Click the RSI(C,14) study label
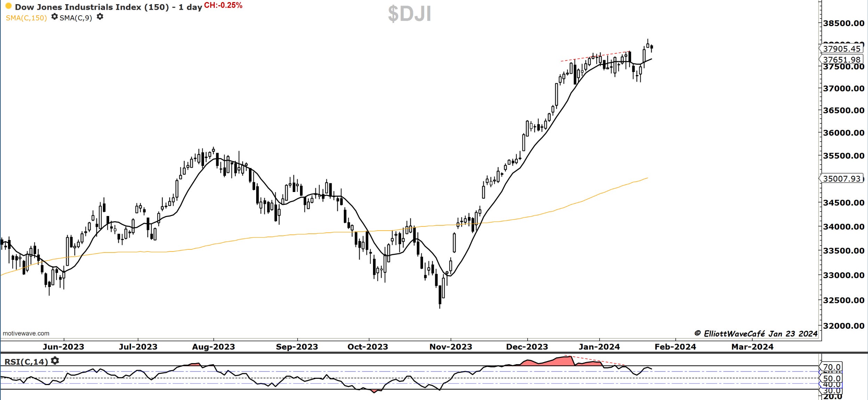 tap(26, 362)
